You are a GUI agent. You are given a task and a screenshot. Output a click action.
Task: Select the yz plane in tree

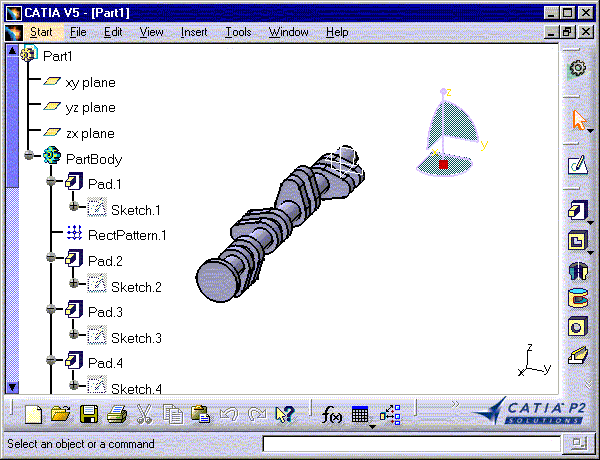click(x=90, y=107)
